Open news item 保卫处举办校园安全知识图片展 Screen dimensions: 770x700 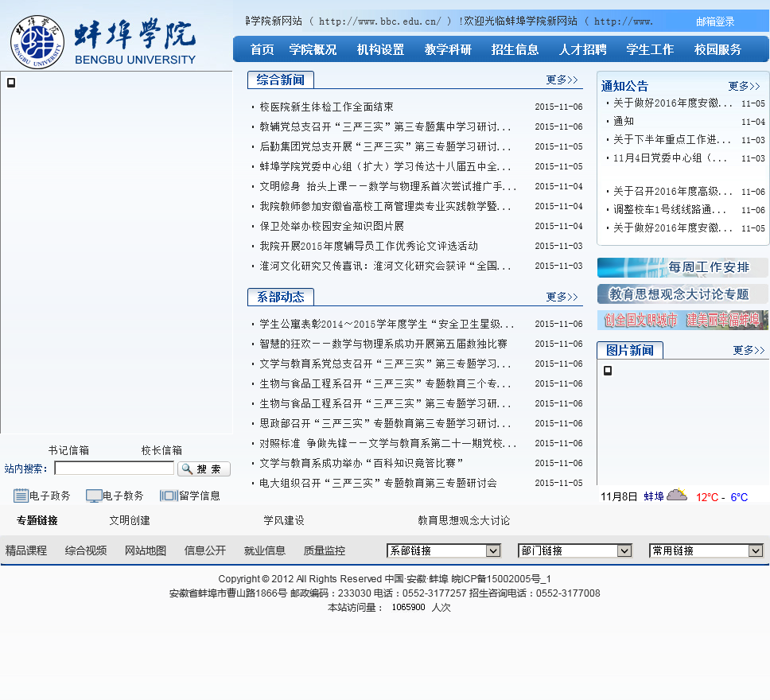[332, 226]
